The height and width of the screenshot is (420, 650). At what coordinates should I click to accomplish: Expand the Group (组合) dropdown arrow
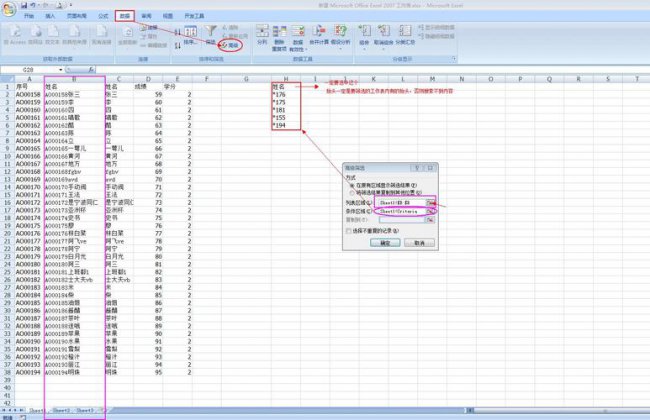click(x=364, y=49)
